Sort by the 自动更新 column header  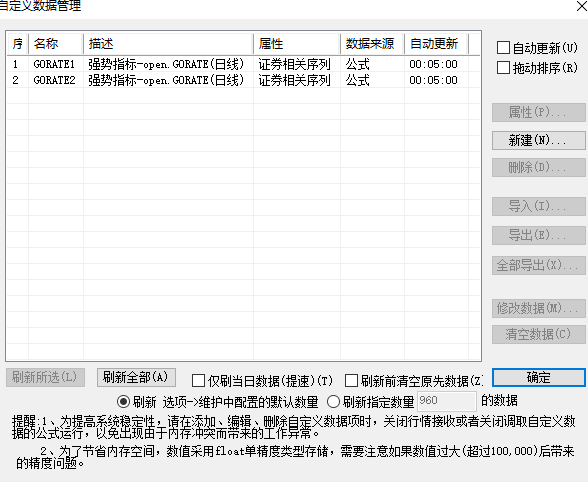pyautogui.click(x=436, y=44)
